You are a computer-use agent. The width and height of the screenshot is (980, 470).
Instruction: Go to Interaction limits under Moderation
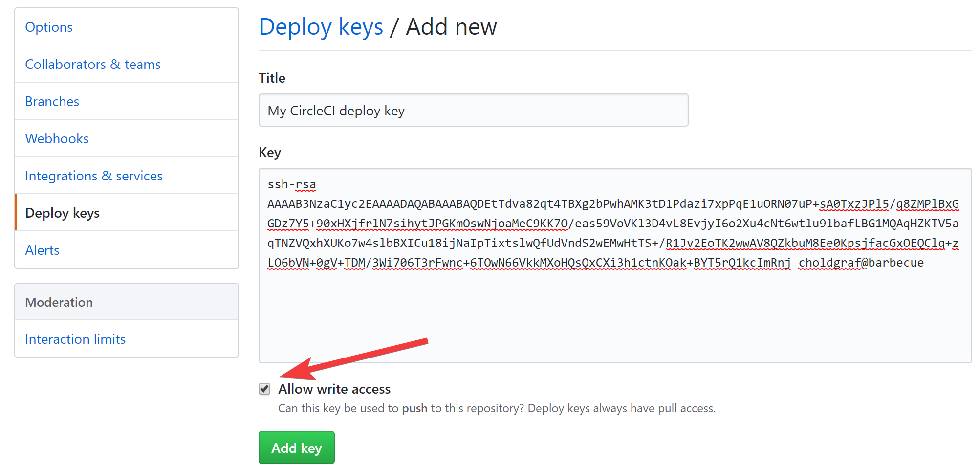(75, 339)
